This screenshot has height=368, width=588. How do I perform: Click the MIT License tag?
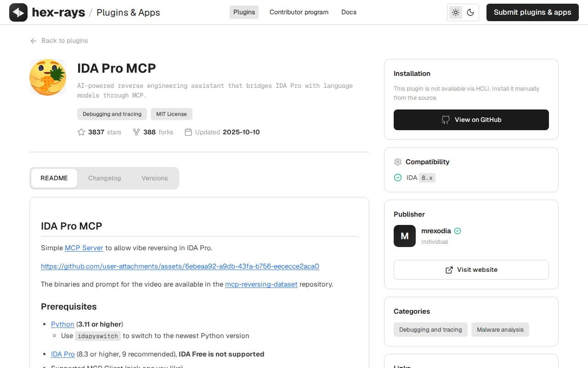171,114
